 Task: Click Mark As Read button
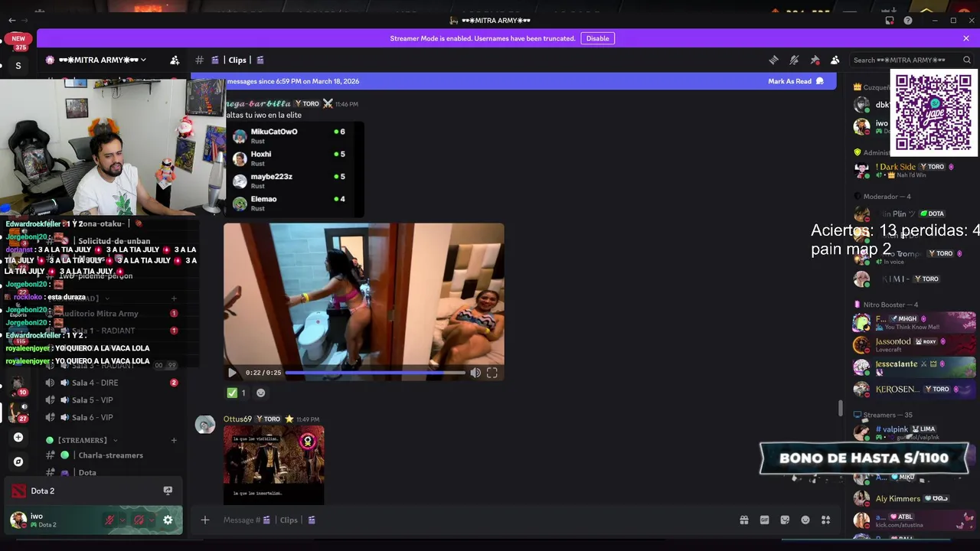[795, 81]
